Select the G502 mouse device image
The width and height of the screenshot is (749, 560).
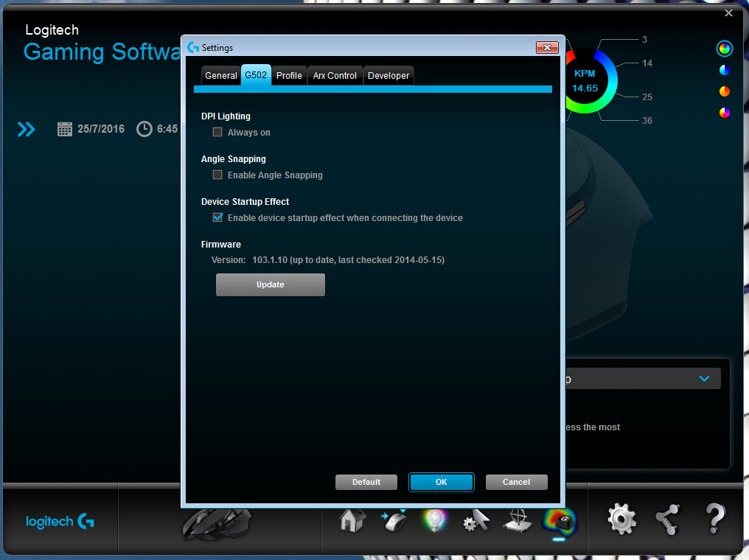pos(217,524)
